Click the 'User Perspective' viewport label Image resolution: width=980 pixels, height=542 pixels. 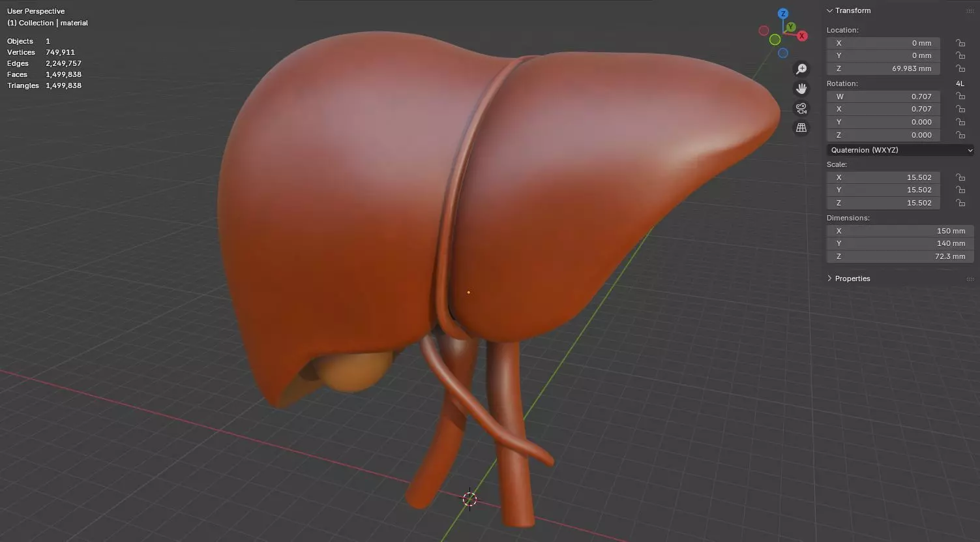(36, 11)
